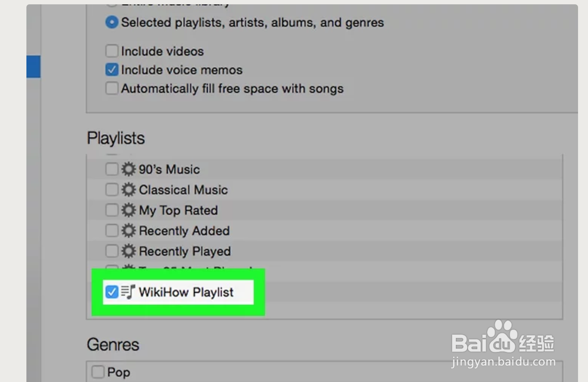
Task: Click the gear icon next to My Top Rated
Action: 128,210
